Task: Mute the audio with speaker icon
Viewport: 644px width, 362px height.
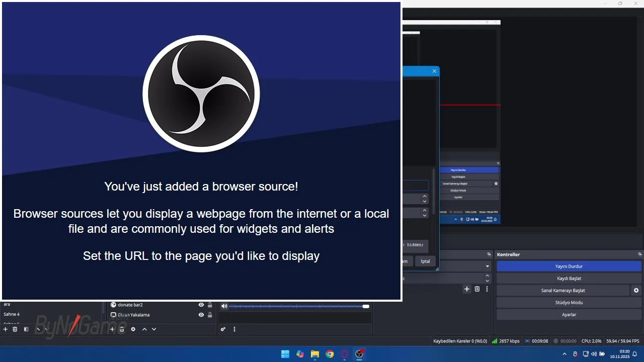Action: click(224, 306)
